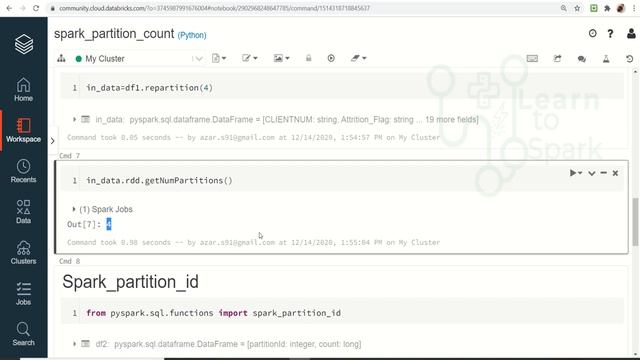Click the browser zoom magnifier icon

click(x=563, y=8)
